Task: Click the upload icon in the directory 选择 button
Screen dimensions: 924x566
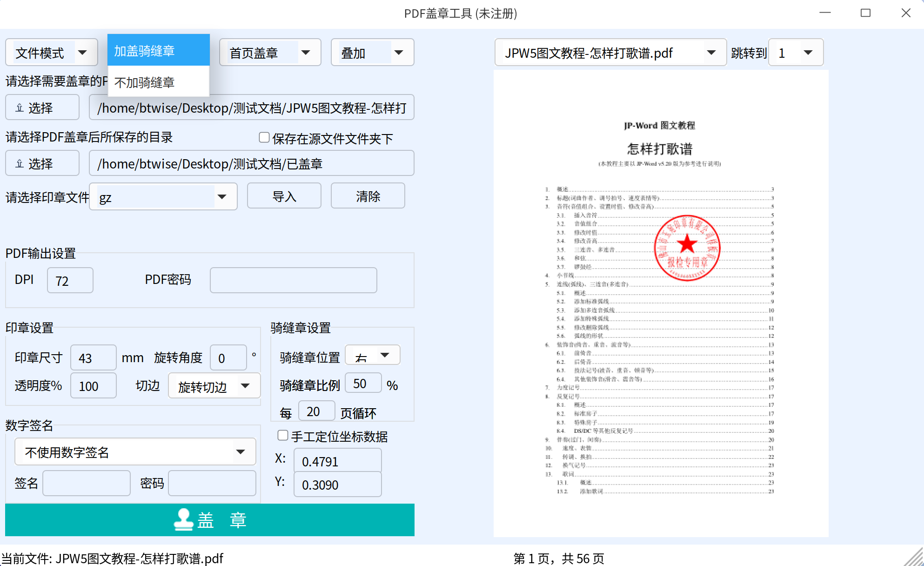Action: (20, 164)
